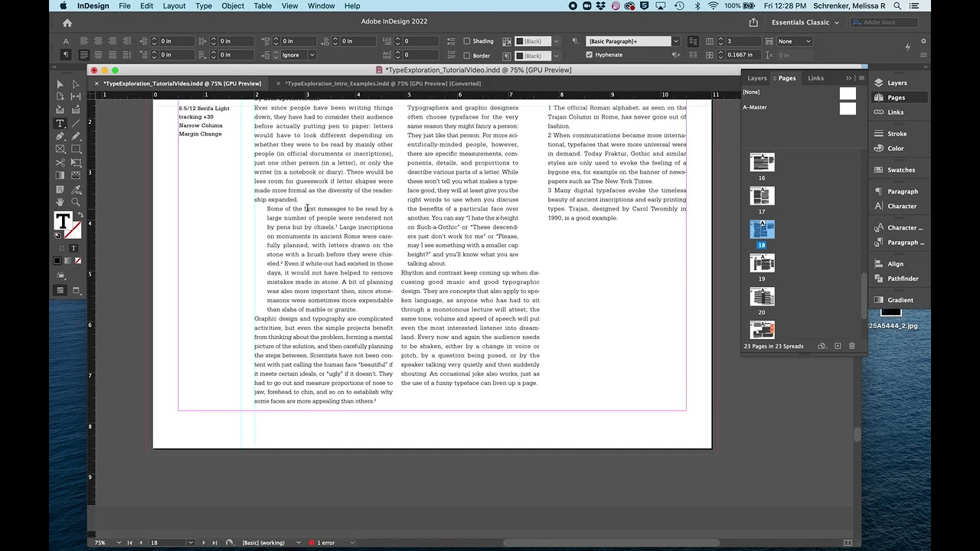
Task: Open Gradient panel from dock
Action: coord(900,300)
